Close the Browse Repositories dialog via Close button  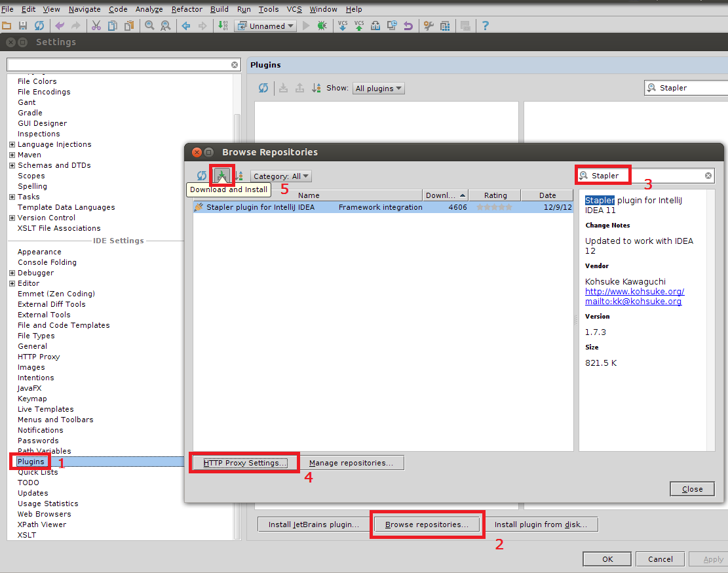692,489
